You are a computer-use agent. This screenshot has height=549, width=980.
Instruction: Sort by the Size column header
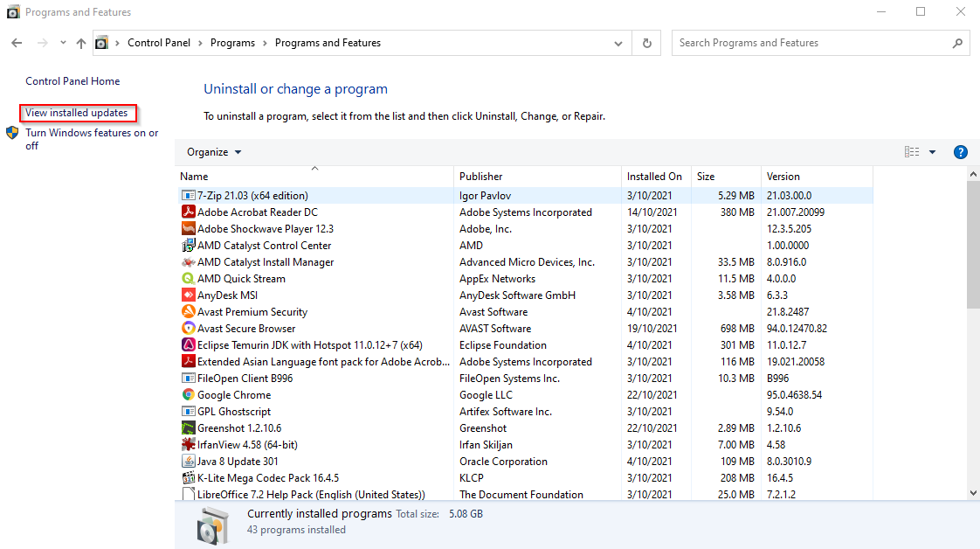tap(726, 176)
